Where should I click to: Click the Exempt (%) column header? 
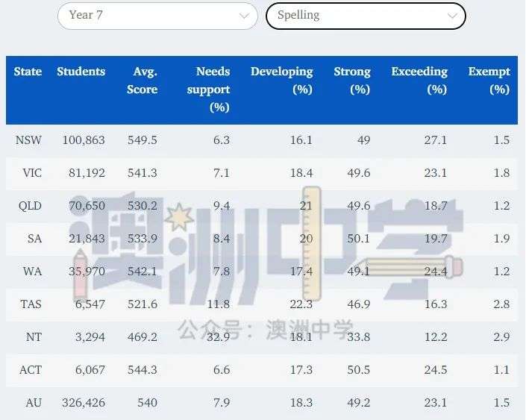click(489, 81)
